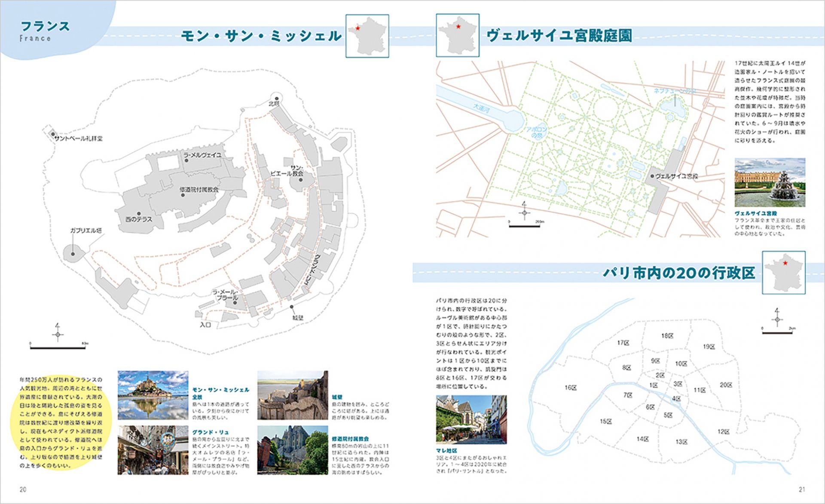Viewport: 825px width, 504px height.
Task: Open the マレ地区 street photo
Action: pyautogui.click(x=471, y=419)
